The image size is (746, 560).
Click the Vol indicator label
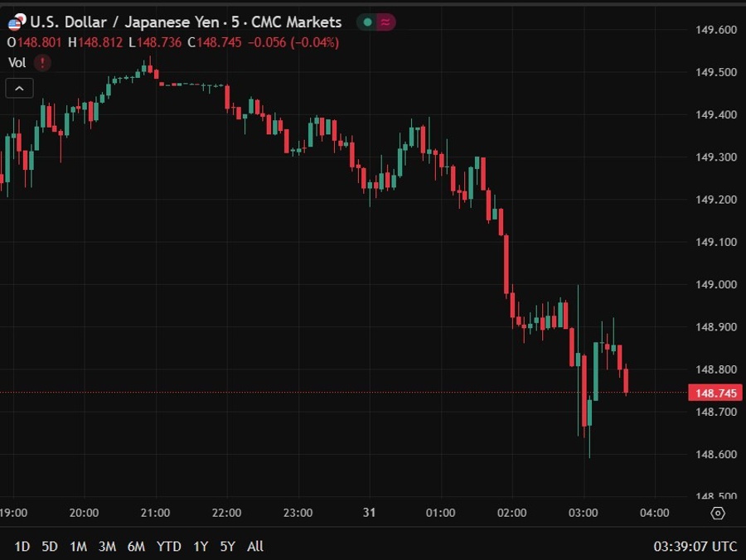coord(17,63)
